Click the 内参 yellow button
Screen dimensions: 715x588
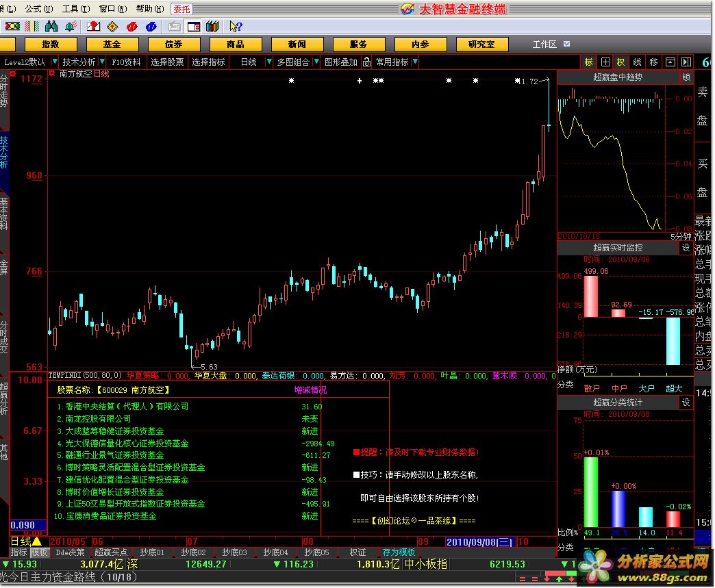420,44
